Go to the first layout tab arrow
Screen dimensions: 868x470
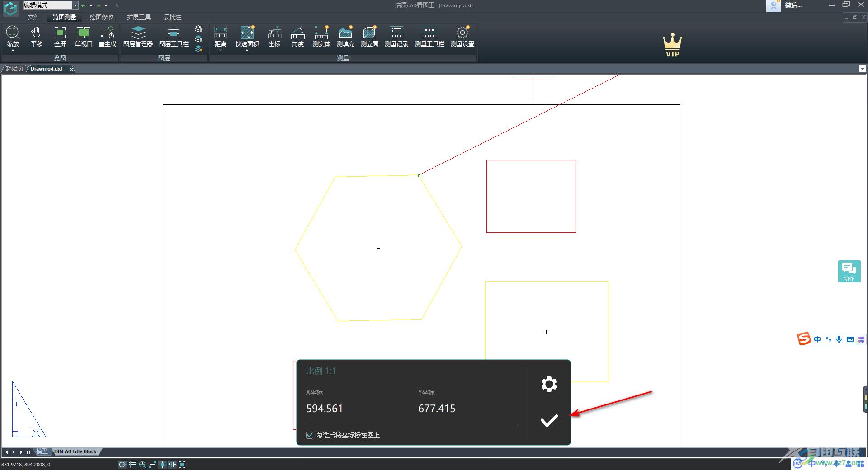point(6,452)
